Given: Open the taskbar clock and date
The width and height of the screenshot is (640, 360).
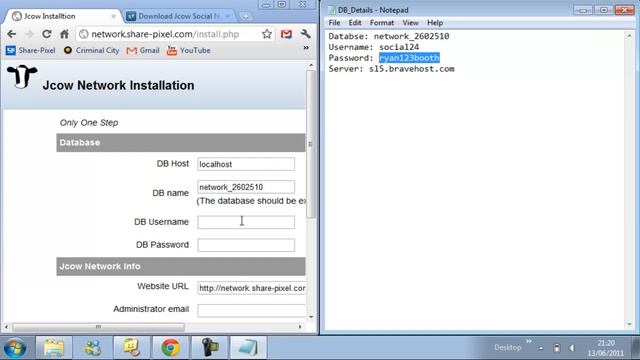Looking at the screenshot, I should point(606,348).
